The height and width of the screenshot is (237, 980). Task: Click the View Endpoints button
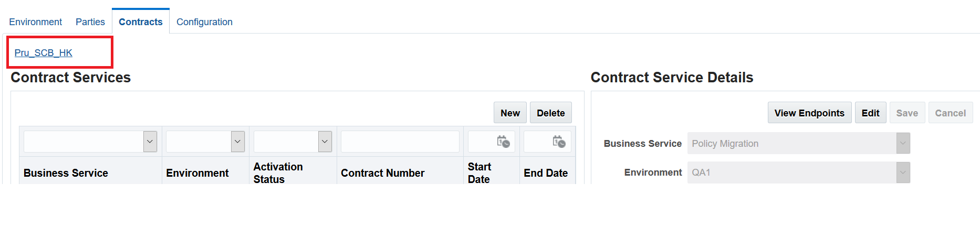tap(809, 113)
